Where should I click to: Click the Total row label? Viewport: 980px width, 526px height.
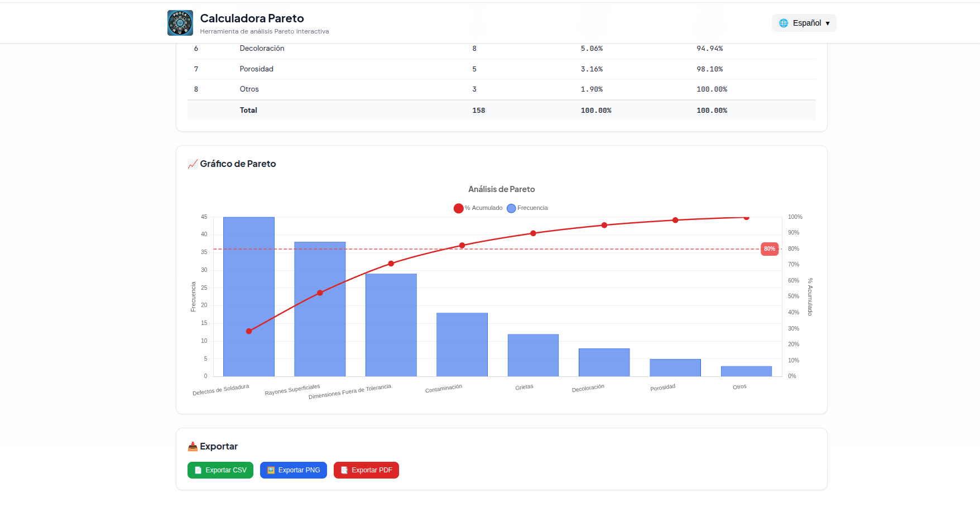click(248, 111)
